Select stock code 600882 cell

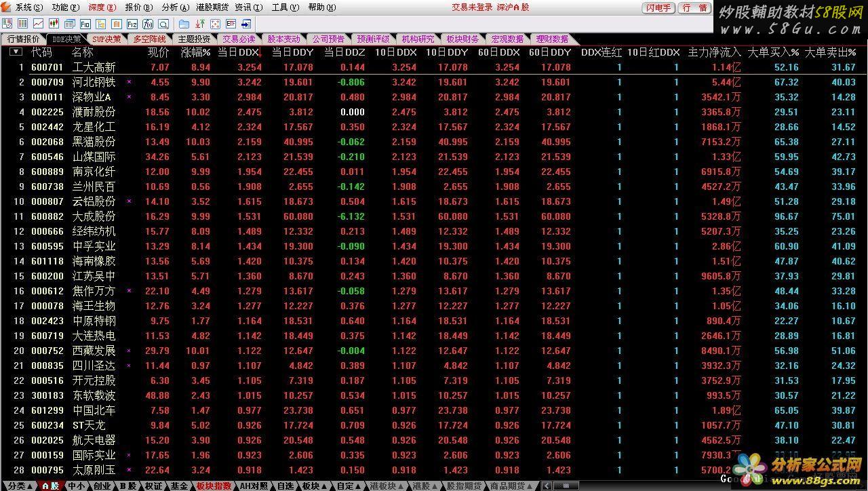click(x=47, y=216)
